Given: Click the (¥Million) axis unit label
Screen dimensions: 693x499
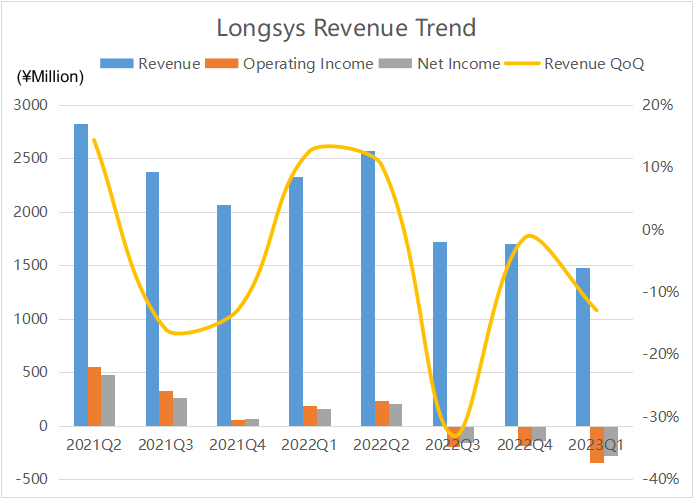Looking at the screenshot, I should click(x=50, y=77).
